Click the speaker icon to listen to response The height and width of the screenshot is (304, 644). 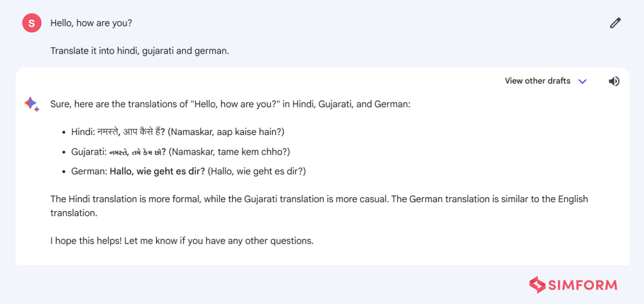tap(614, 81)
